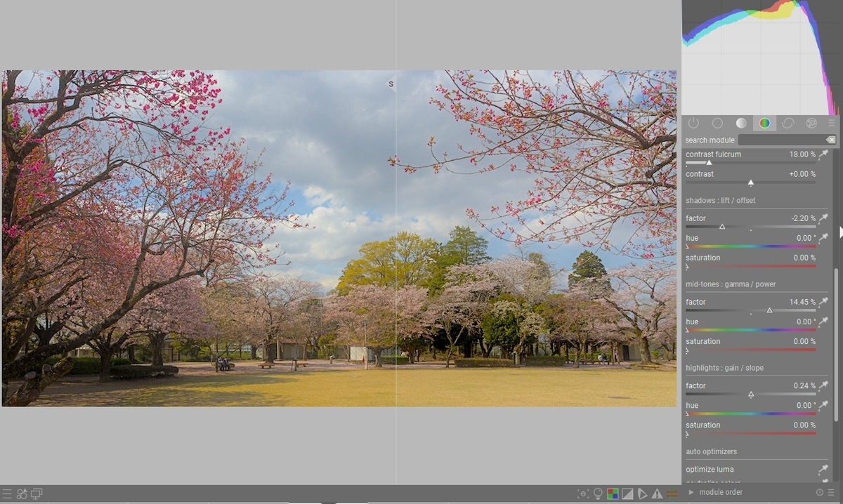
Task: Adjust the contrast slider
Action: coord(750,183)
